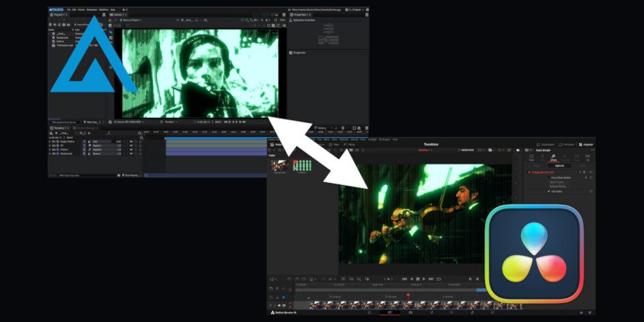The width and height of the screenshot is (644, 322).
Task: Open the Inspector panel in Resolve
Action: tap(585, 144)
